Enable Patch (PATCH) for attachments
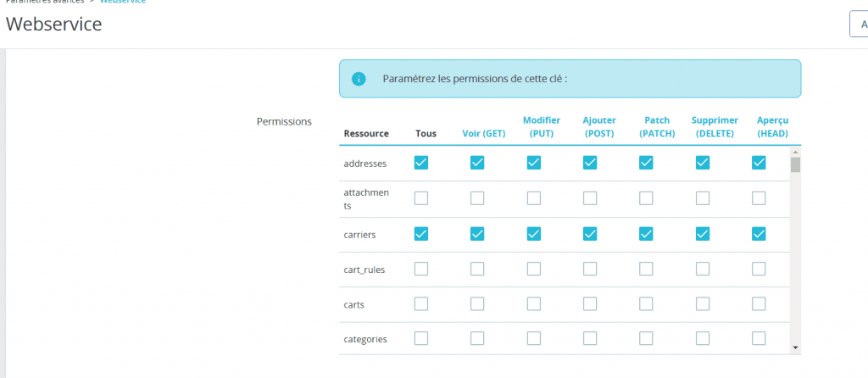 (646, 198)
